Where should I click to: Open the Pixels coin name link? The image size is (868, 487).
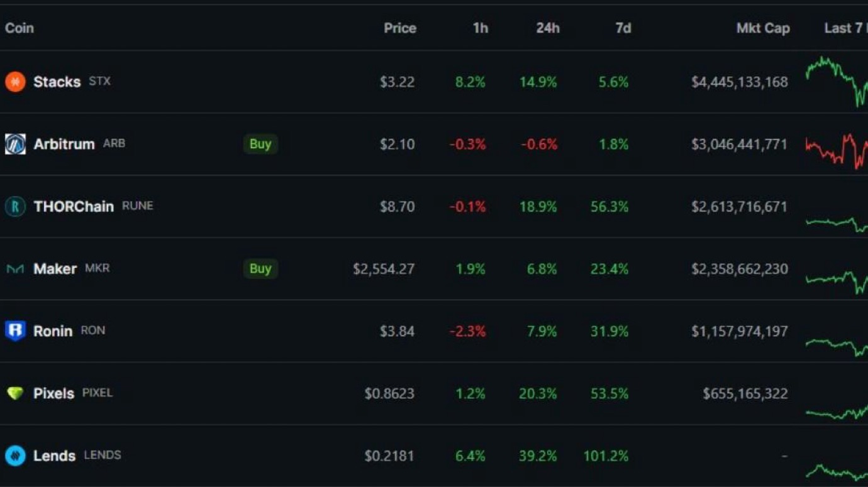pos(53,393)
